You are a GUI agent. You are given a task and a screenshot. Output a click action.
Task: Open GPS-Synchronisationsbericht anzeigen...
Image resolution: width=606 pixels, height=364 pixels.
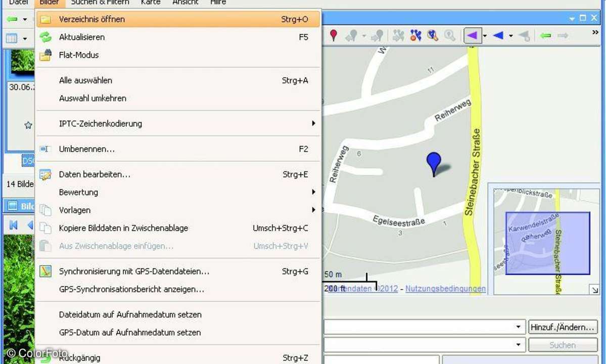tap(178, 289)
